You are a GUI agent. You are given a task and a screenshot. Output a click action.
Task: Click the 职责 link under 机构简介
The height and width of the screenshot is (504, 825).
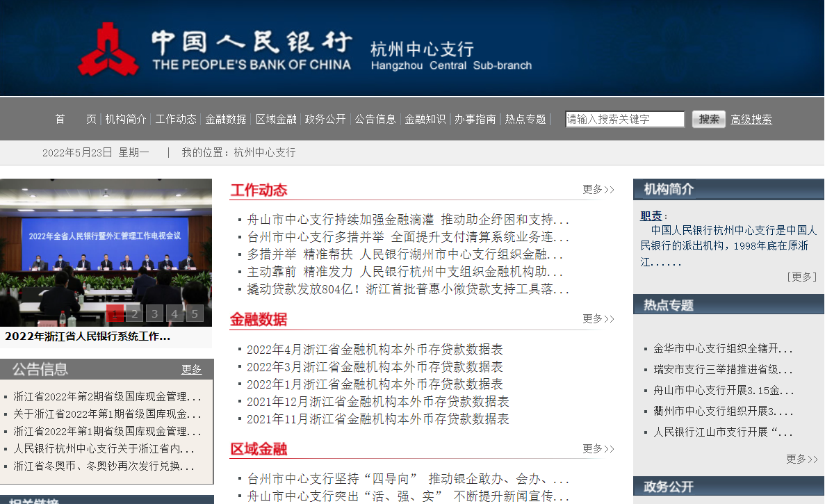tap(651, 216)
